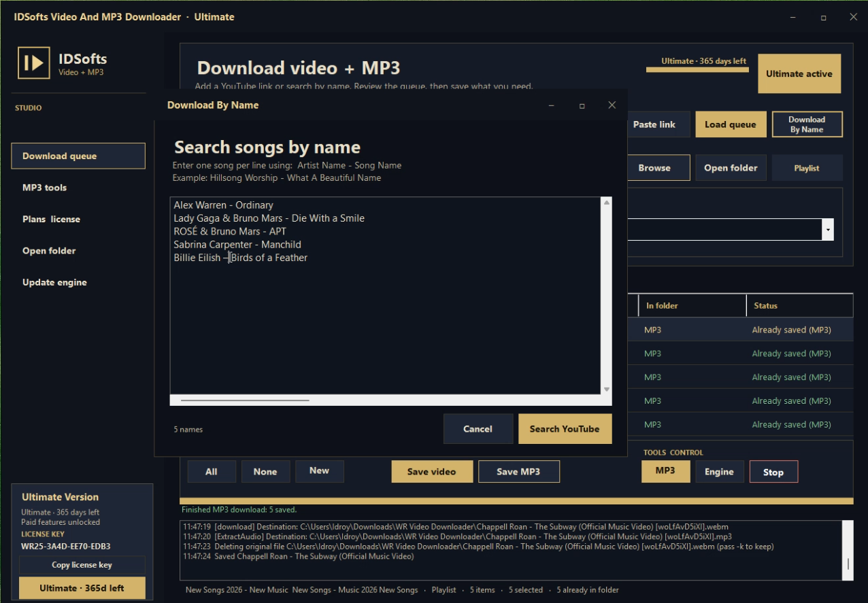868x603 pixels.
Task: Maximize the Download By Name dialog
Action: (582, 105)
